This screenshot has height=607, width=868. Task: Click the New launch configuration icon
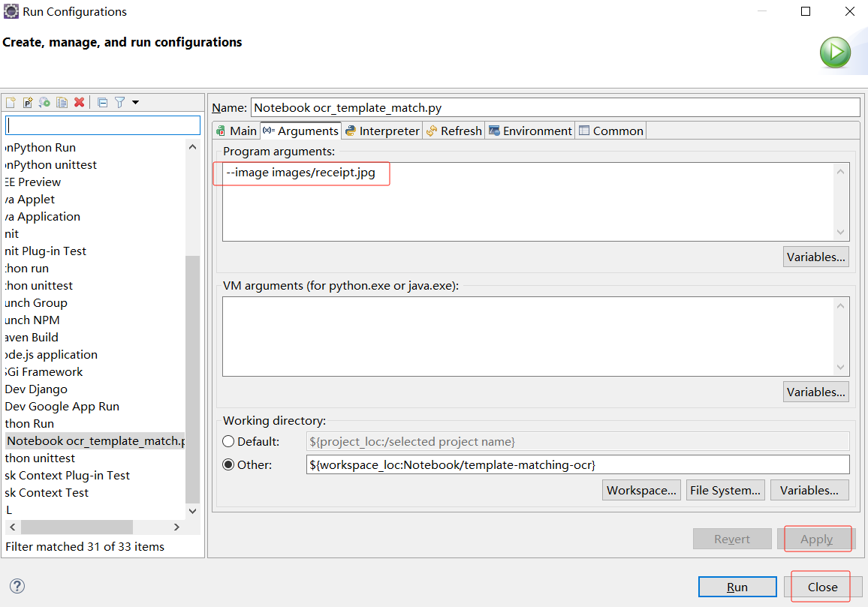point(11,103)
